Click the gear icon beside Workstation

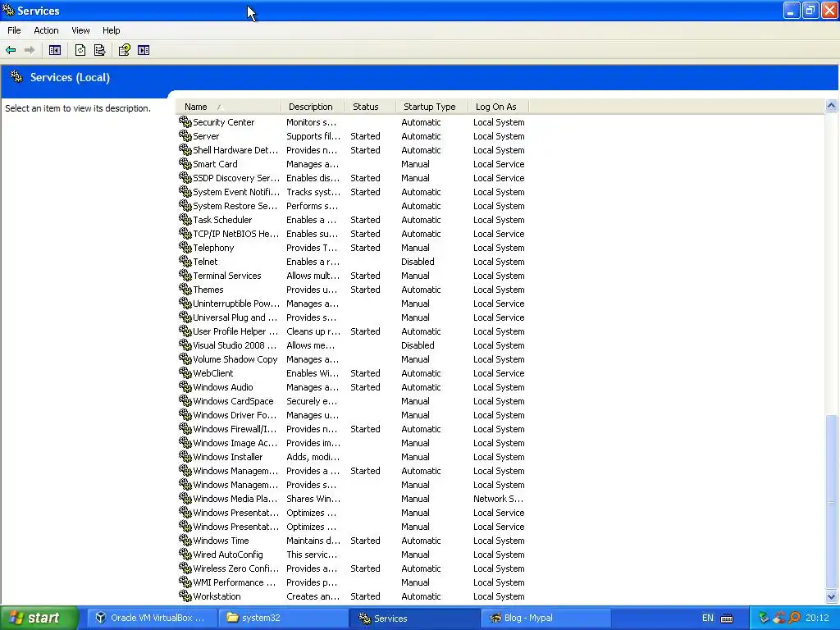pos(185,596)
